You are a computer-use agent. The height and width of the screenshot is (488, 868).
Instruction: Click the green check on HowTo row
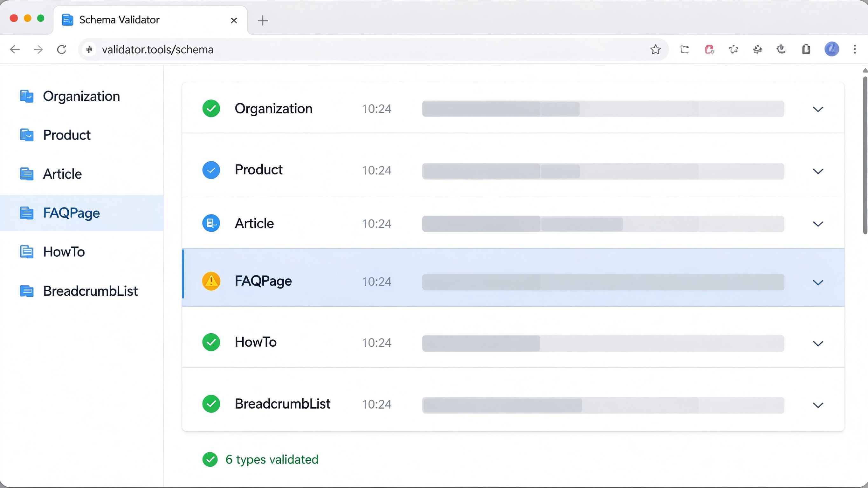(x=211, y=342)
